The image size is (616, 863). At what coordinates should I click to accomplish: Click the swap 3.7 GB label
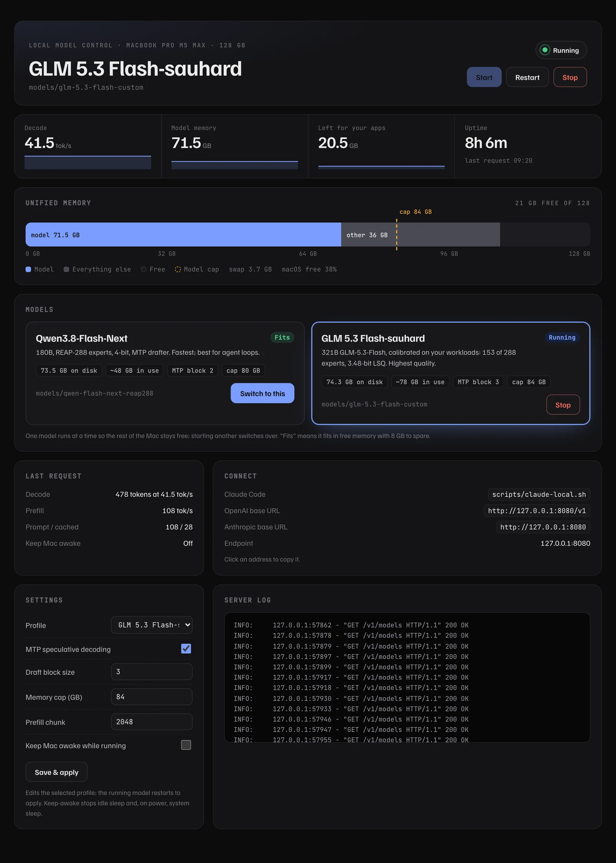pyautogui.click(x=250, y=270)
